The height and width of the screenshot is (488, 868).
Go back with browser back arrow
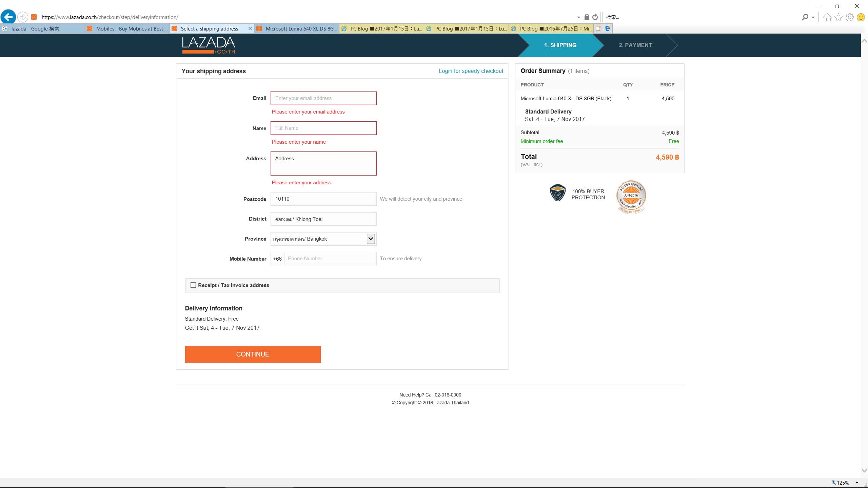tap(8, 17)
